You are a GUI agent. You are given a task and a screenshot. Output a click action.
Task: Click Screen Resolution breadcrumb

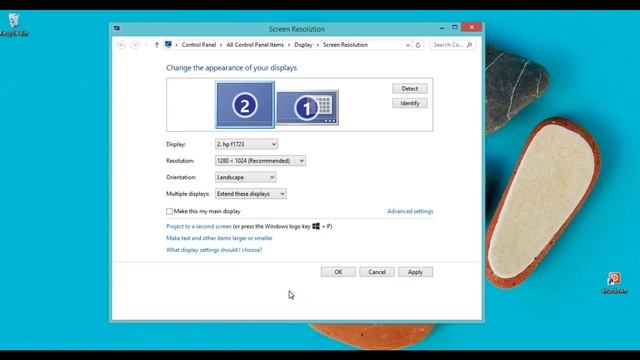(345, 45)
